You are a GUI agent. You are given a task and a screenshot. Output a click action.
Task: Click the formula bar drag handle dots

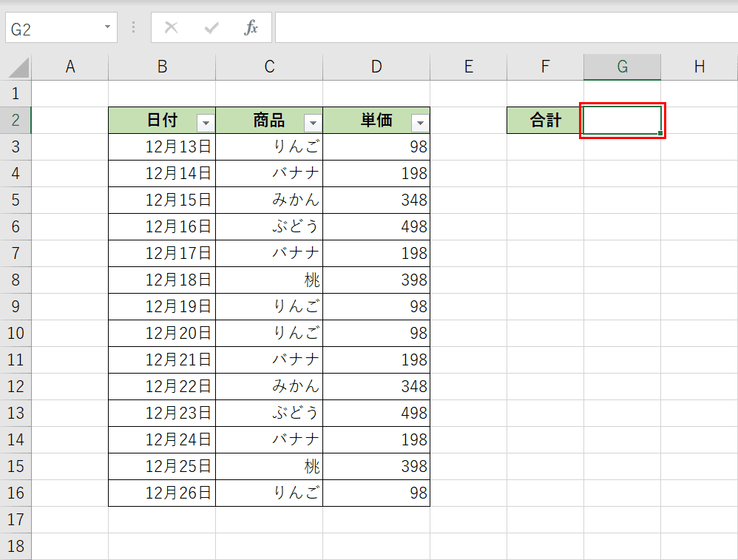134,27
